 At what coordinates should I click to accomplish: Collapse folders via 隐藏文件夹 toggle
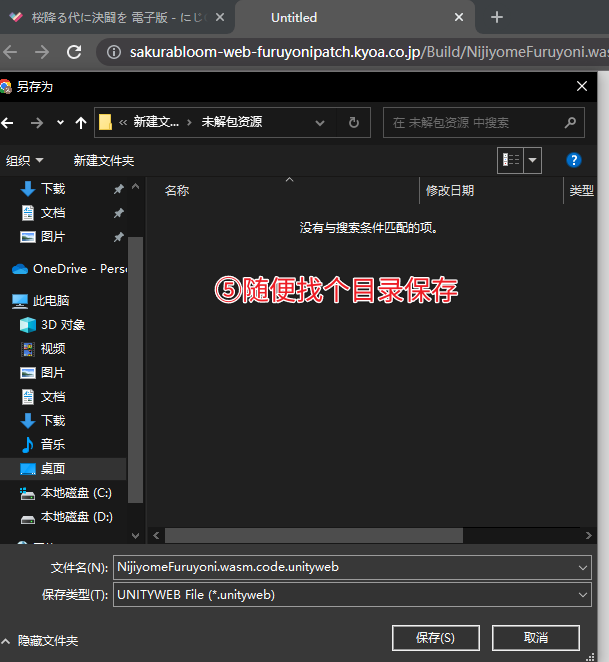click(41, 641)
